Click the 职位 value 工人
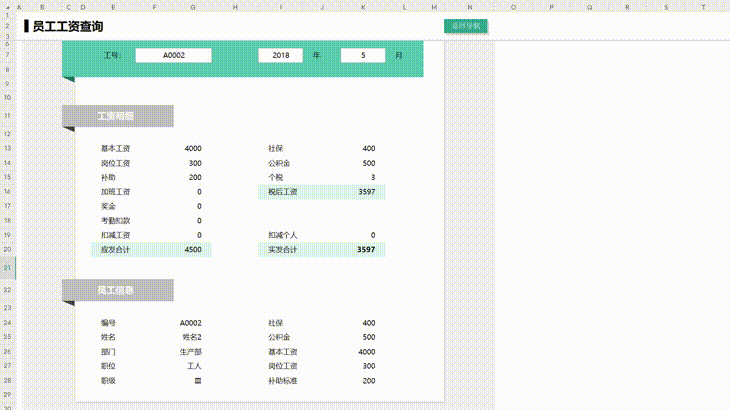730x410 pixels. tap(194, 367)
